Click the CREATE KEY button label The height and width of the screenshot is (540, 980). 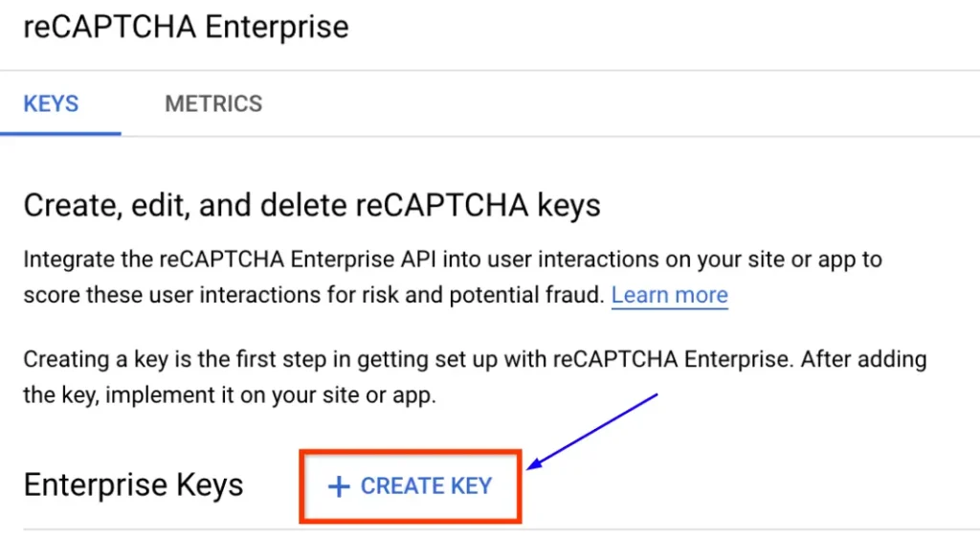click(426, 486)
